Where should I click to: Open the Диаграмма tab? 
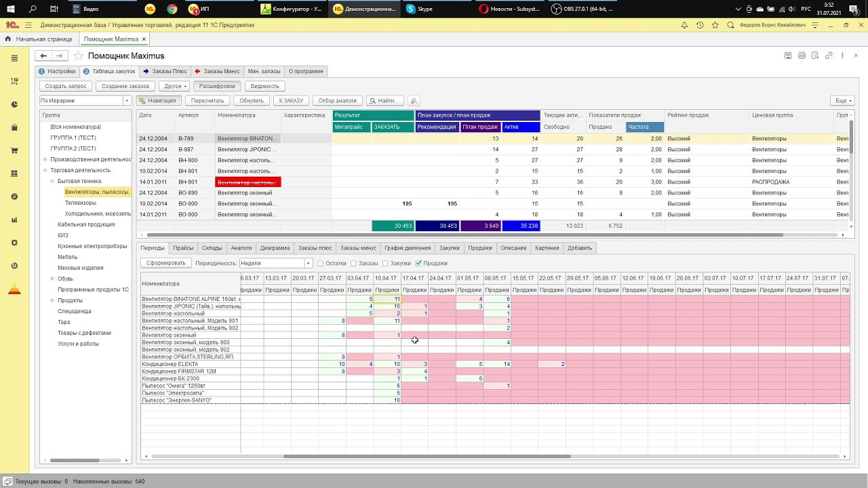tap(275, 248)
